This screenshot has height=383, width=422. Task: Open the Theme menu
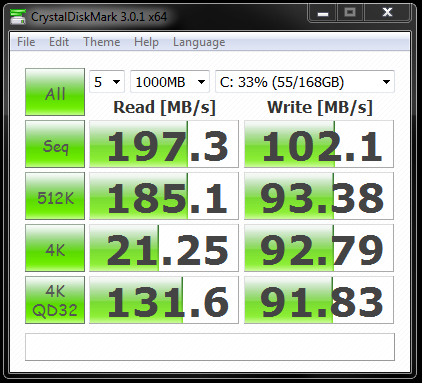click(102, 42)
